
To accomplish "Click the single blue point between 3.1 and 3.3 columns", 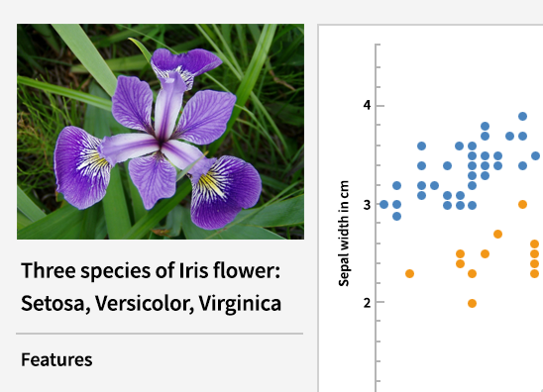I will coord(434,186).
